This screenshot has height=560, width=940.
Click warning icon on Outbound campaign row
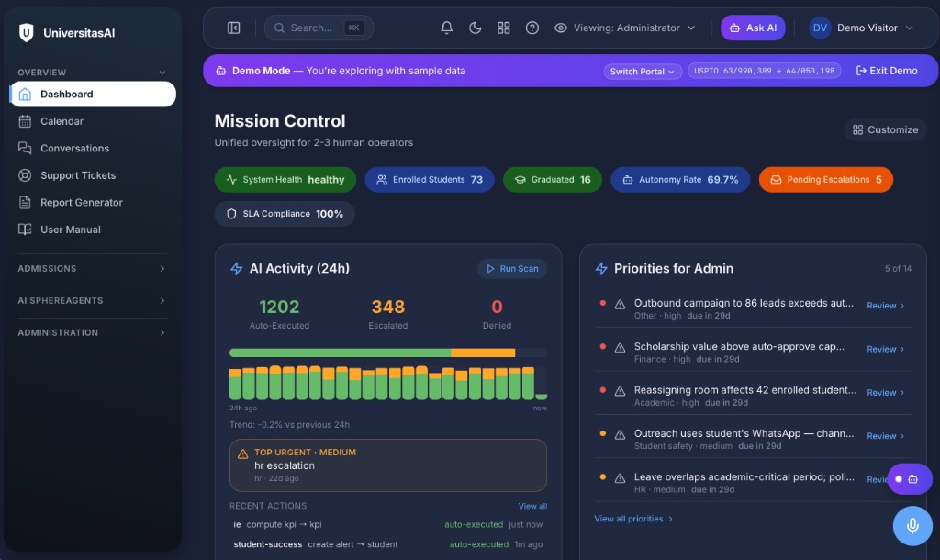(x=620, y=304)
